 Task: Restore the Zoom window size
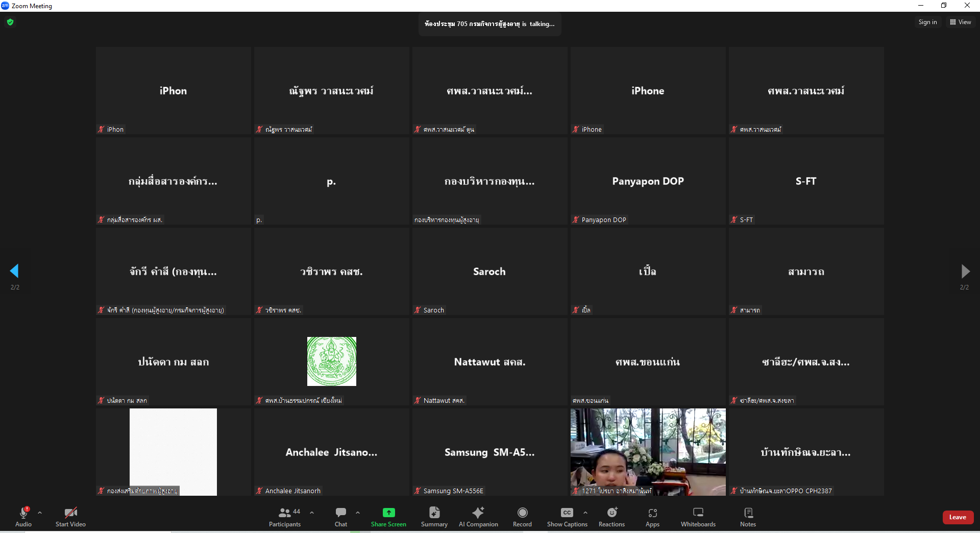click(x=944, y=6)
